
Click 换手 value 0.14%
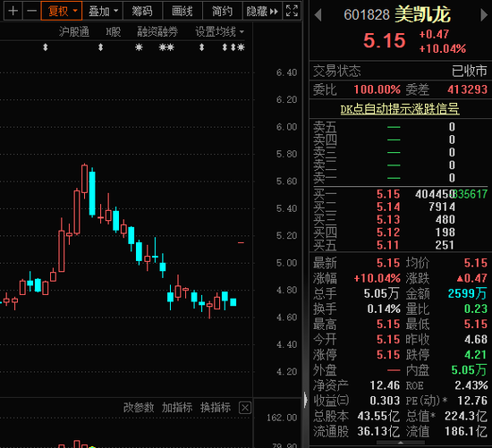coord(384,309)
